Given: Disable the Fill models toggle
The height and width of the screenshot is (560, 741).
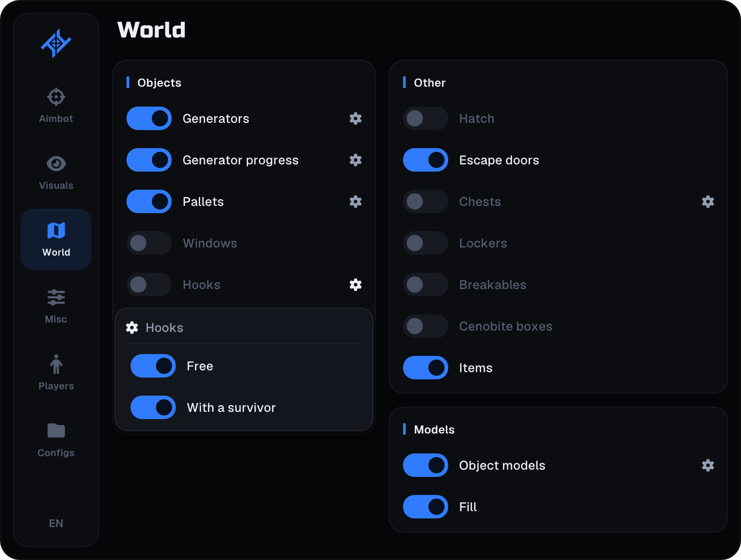Looking at the screenshot, I should 426,507.
